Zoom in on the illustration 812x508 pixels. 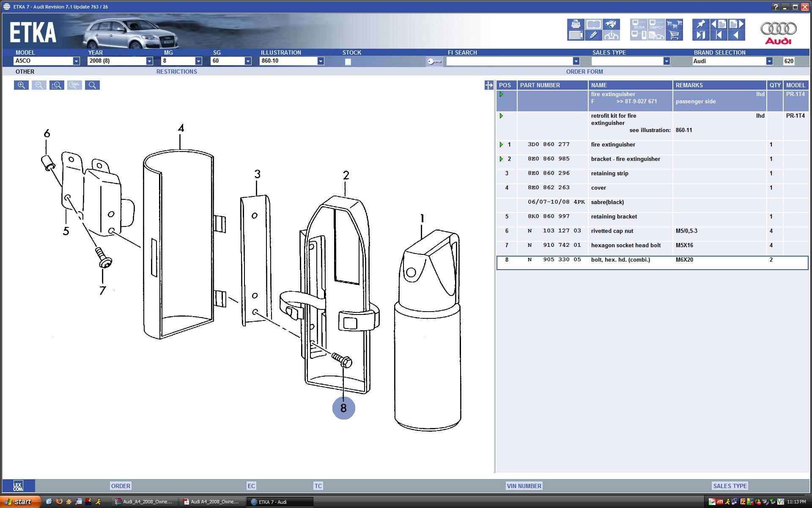pos(21,85)
